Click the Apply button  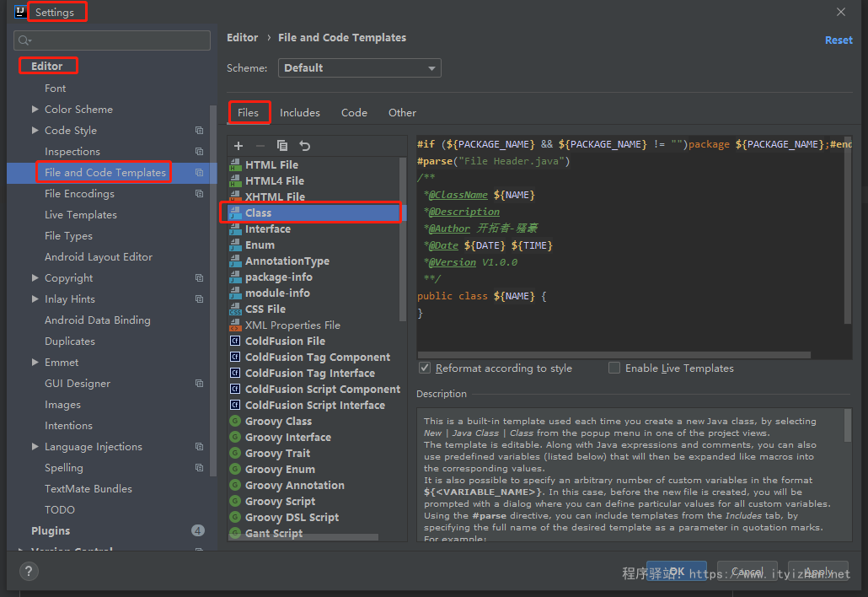coord(818,572)
